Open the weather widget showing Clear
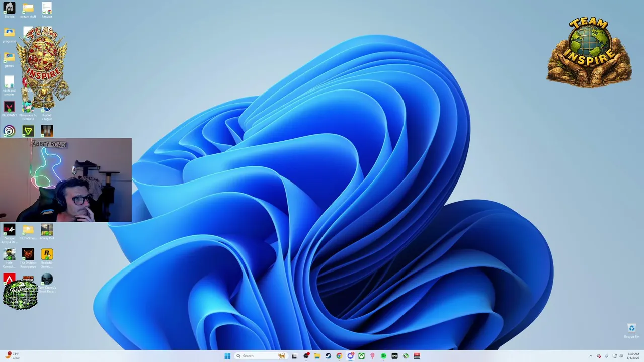Image resolution: width=644 pixels, height=362 pixels. [x=13, y=356]
